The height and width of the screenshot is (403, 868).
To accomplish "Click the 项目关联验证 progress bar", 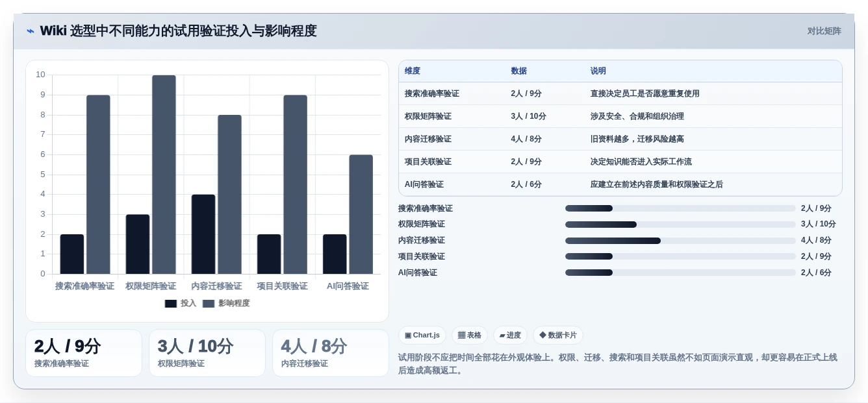I will tap(680, 256).
